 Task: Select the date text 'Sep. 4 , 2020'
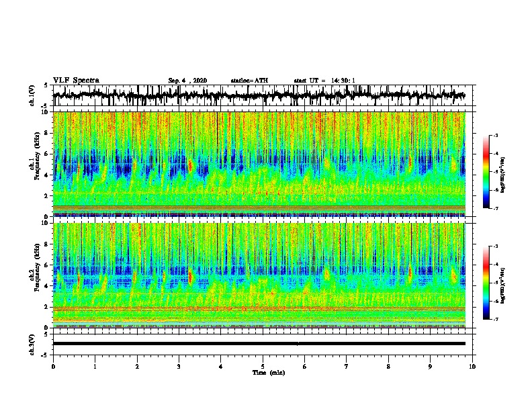(187, 81)
